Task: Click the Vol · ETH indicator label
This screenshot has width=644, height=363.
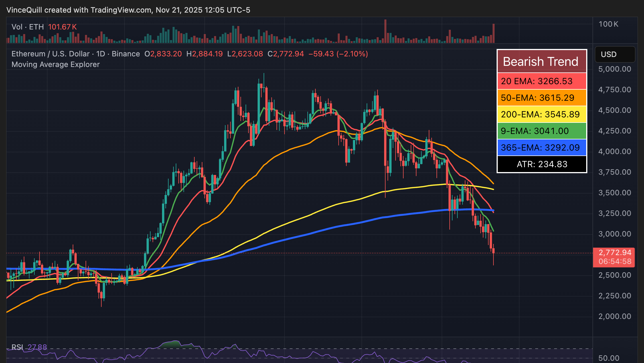Action: [x=27, y=27]
